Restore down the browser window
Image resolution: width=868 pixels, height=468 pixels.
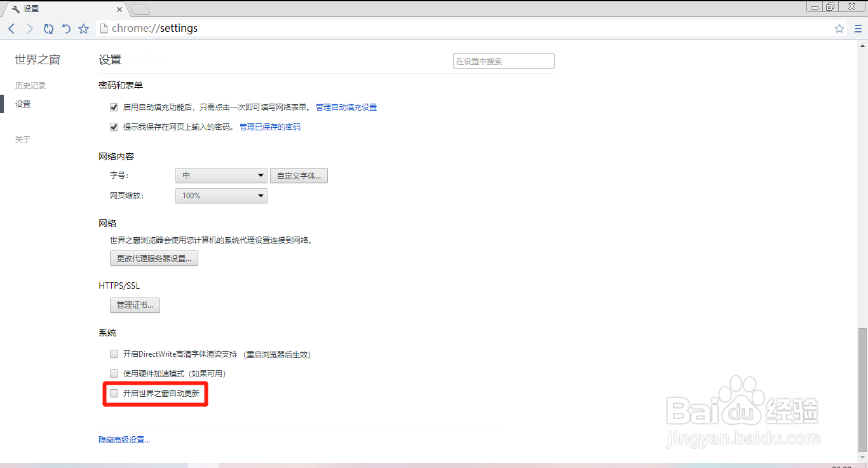point(831,6)
